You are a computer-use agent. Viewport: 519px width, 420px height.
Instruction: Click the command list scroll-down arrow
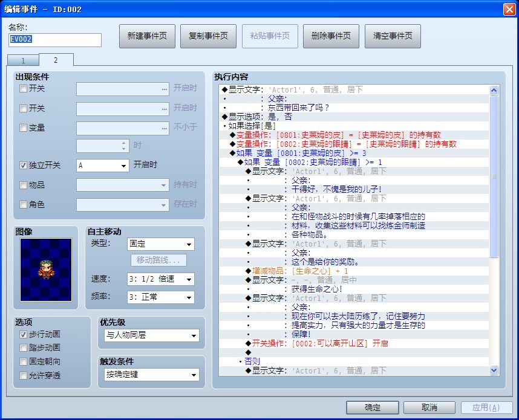tap(494, 370)
